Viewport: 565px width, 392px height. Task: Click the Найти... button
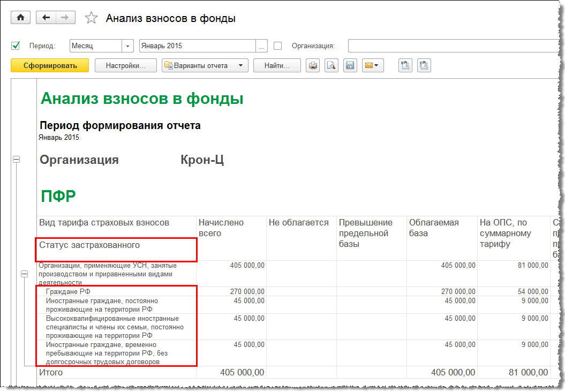pos(276,65)
